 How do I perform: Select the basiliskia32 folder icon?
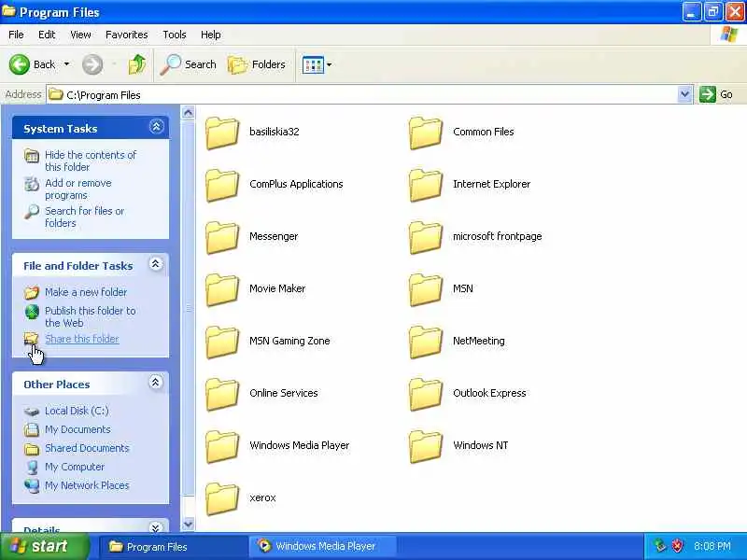(222, 133)
